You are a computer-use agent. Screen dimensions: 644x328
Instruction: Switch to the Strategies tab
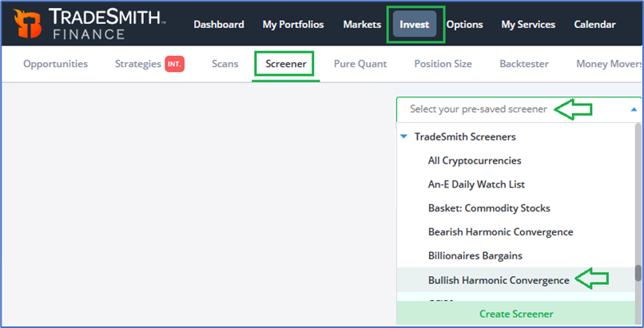138,64
